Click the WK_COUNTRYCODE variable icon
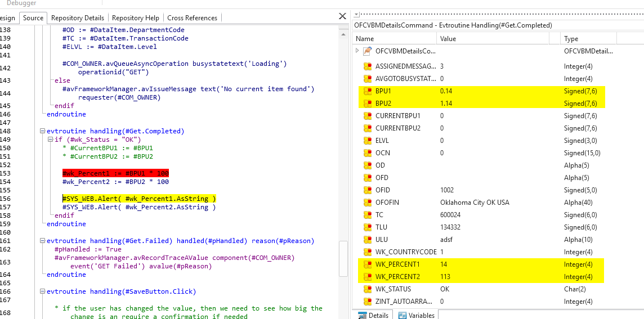This screenshot has width=644, height=319. [368, 251]
